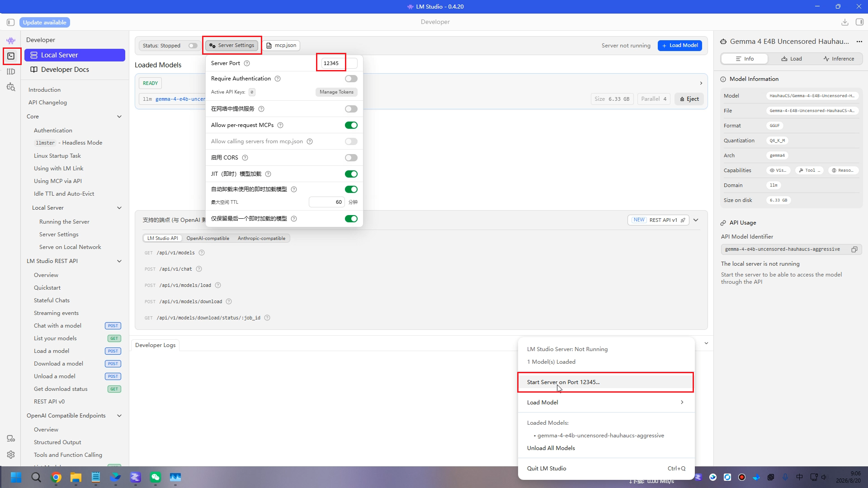Click the Update available badge
The image size is (868, 488).
45,23
